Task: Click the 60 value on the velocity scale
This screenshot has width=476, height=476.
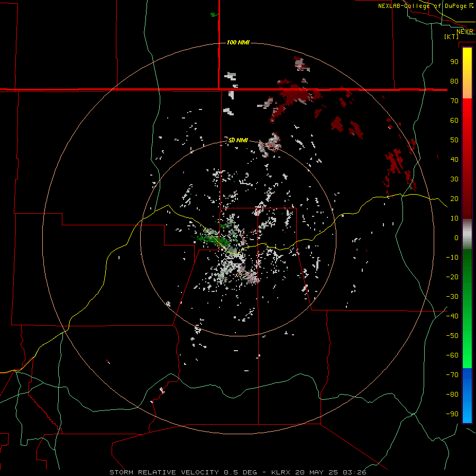Action: click(x=454, y=121)
